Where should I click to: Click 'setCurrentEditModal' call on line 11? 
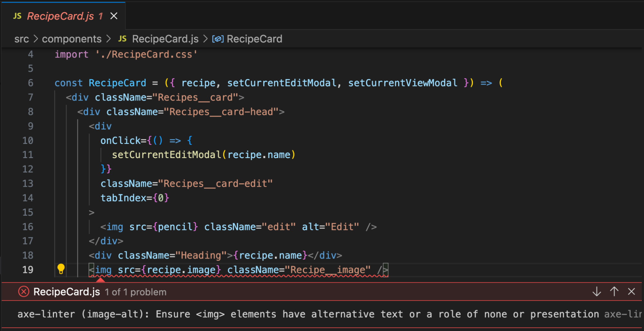[166, 155]
